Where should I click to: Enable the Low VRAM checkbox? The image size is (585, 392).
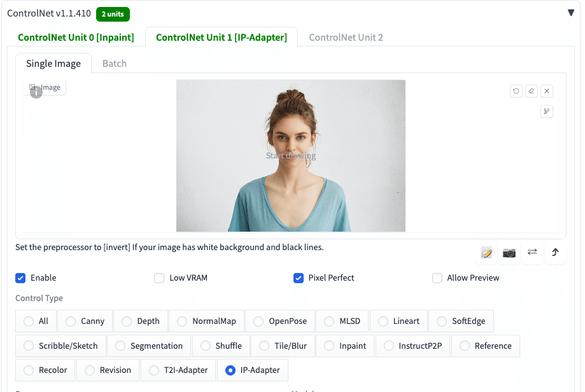coord(159,278)
